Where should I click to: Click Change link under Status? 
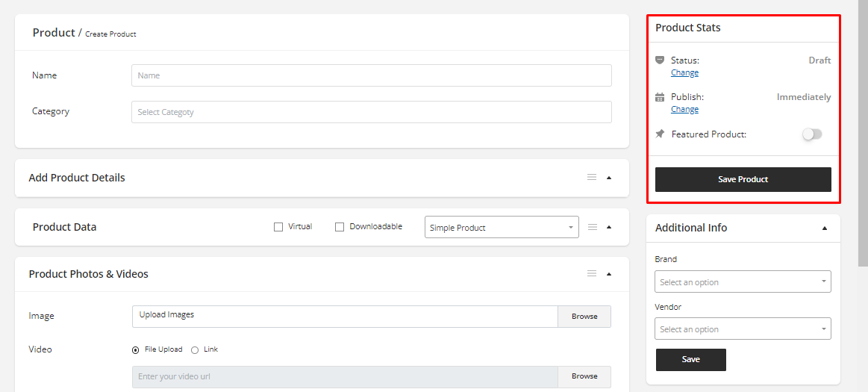(684, 73)
